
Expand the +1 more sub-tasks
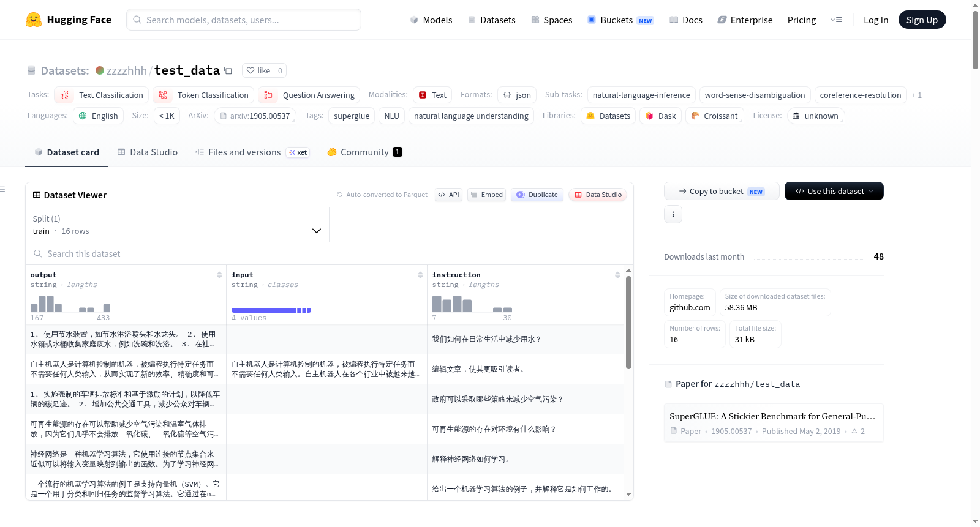tap(916, 95)
